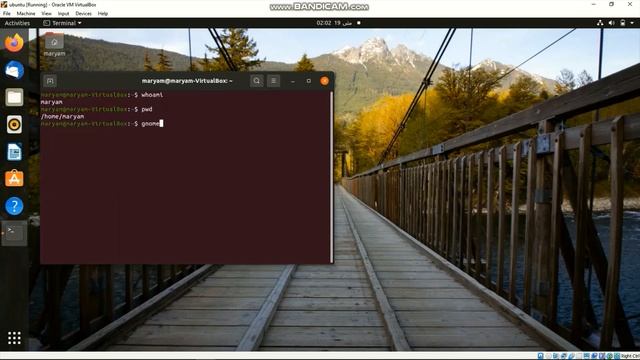Maximize the terminal window
Image resolution: width=640 pixels, height=360 pixels.
coord(309,81)
